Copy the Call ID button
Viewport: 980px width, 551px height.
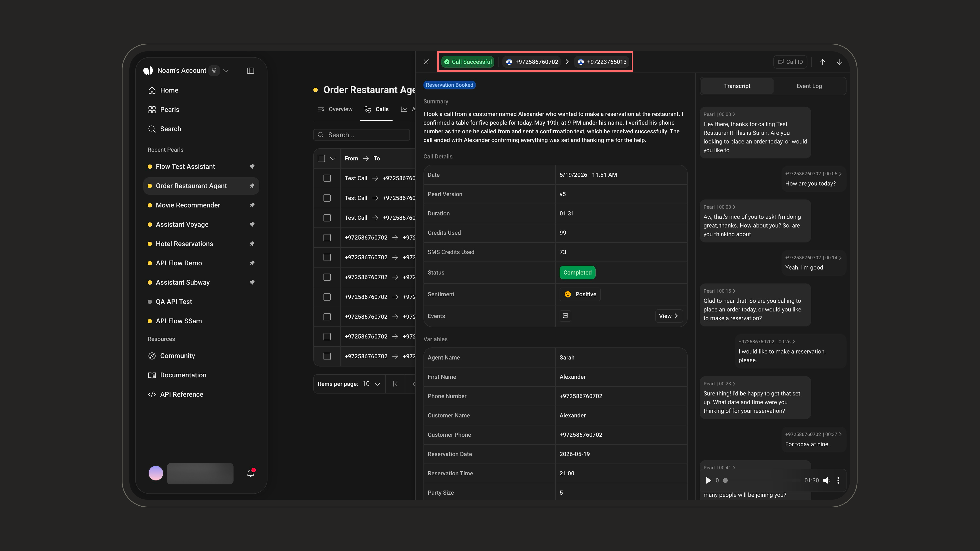[x=790, y=62]
